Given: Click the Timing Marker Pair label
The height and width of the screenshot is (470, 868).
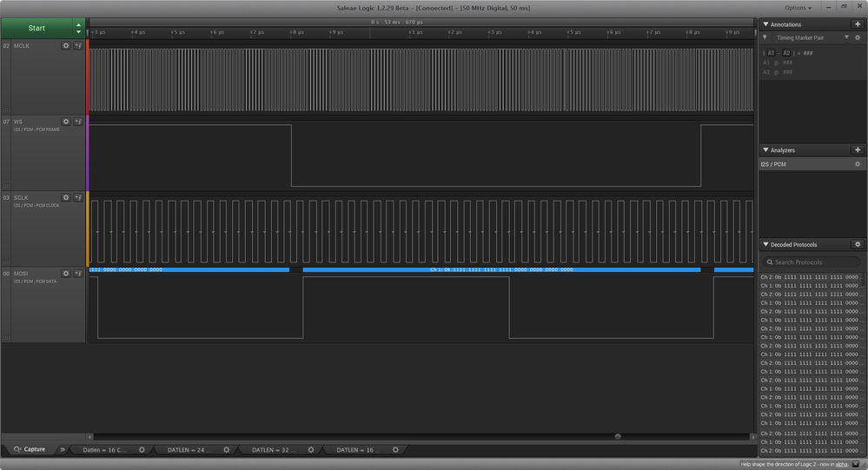Looking at the screenshot, I should point(800,37).
